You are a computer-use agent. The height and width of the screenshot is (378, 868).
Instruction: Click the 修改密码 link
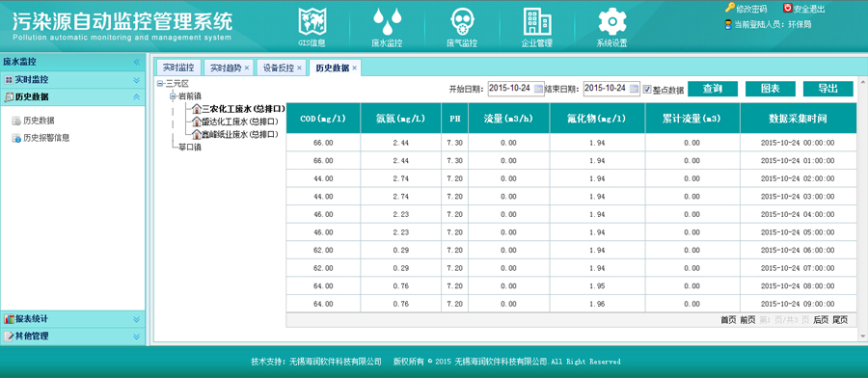click(x=751, y=9)
